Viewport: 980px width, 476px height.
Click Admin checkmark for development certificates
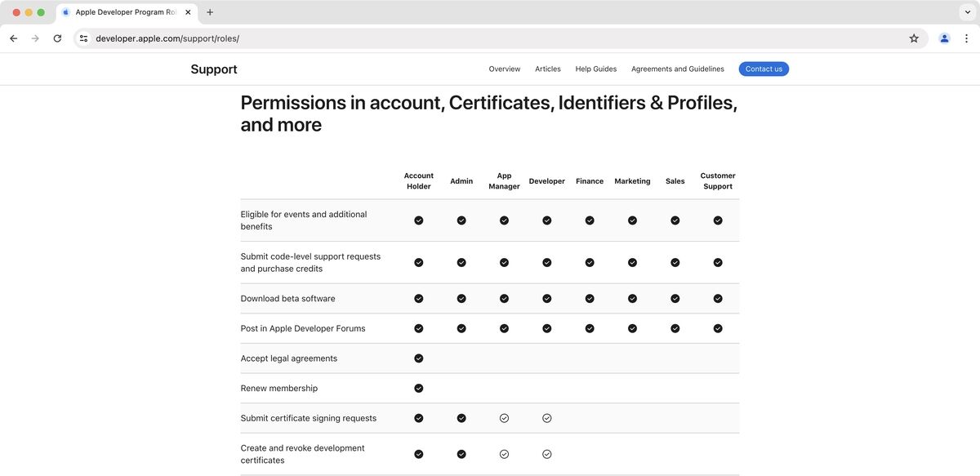(461, 454)
